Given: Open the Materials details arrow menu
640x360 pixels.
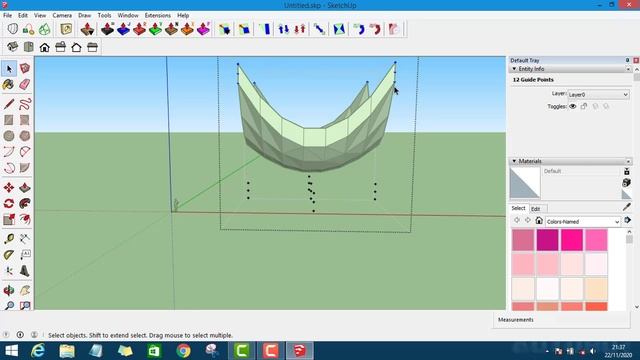Looking at the screenshot, I should pos(628,220).
